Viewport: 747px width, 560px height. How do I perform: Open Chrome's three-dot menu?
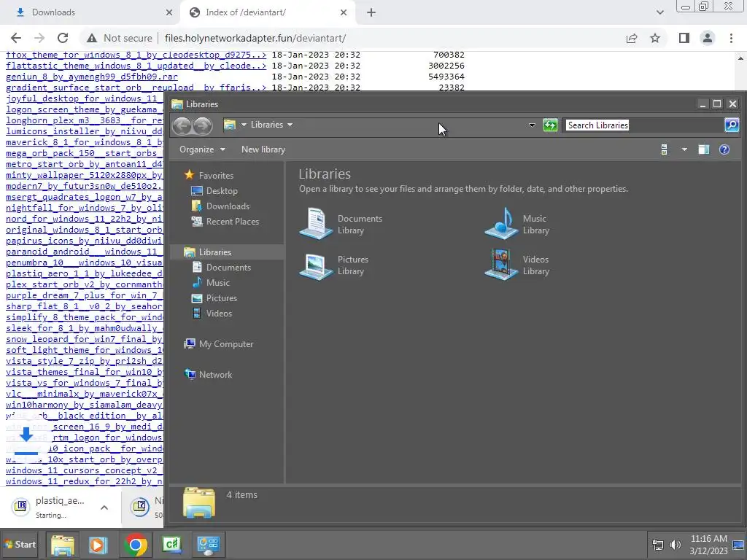(x=731, y=38)
